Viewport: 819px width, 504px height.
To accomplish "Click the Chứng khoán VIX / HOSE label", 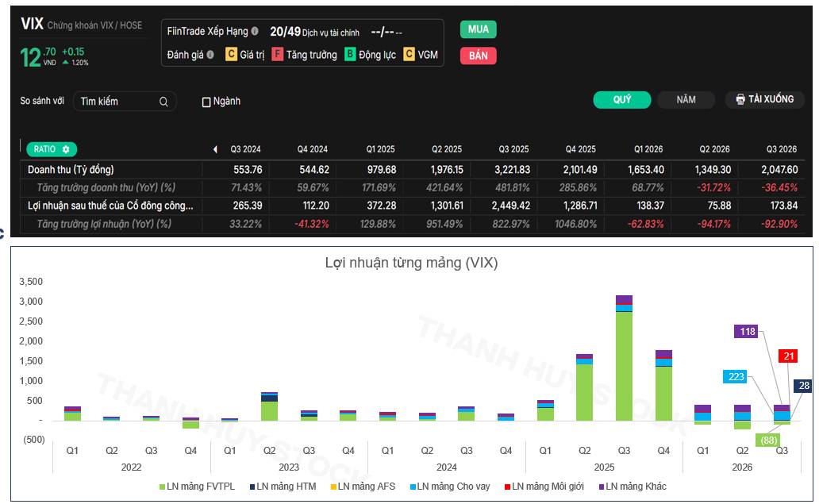I will pos(94,25).
